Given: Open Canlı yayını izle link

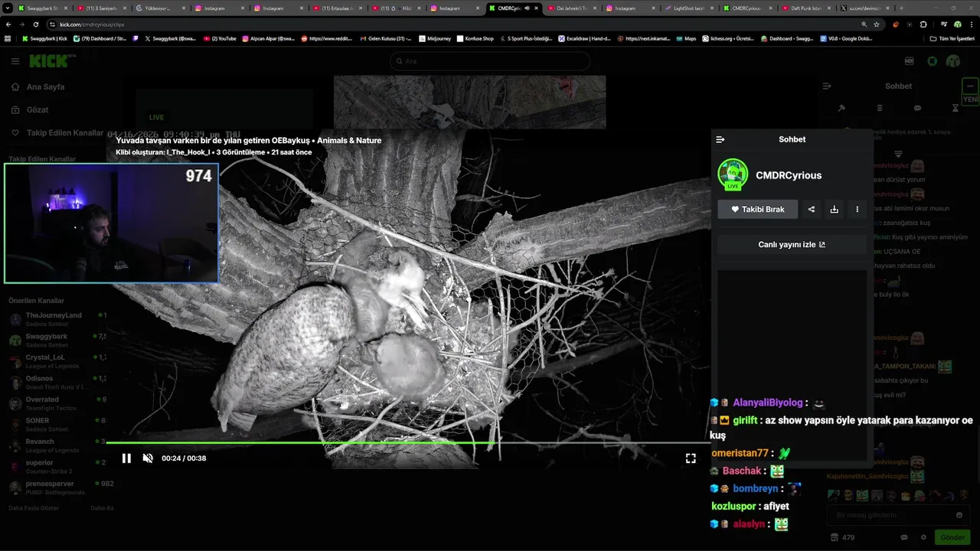Looking at the screenshot, I should click(x=792, y=245).
